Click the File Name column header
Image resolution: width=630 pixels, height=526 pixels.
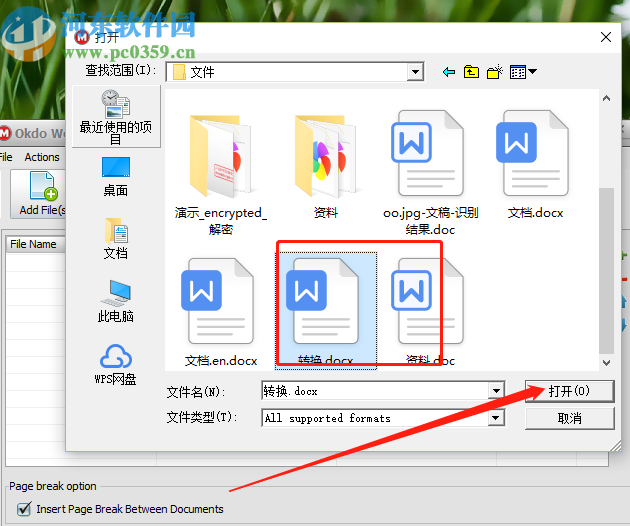35,244
